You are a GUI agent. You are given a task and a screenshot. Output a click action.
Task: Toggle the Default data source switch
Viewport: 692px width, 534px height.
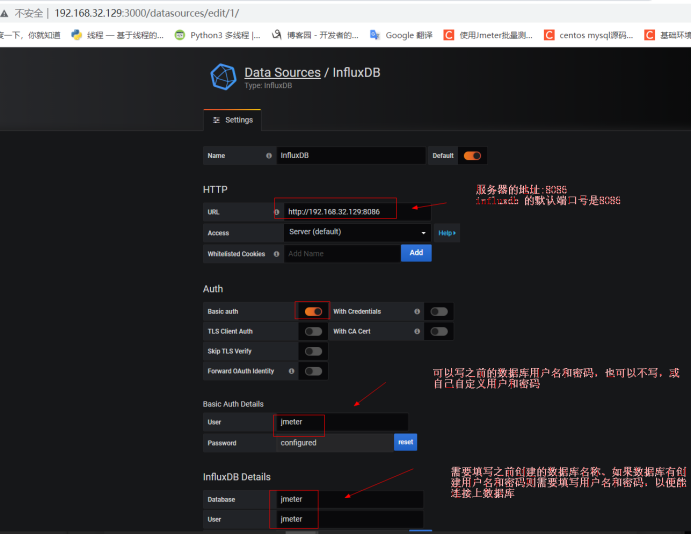tap(472, 156)
